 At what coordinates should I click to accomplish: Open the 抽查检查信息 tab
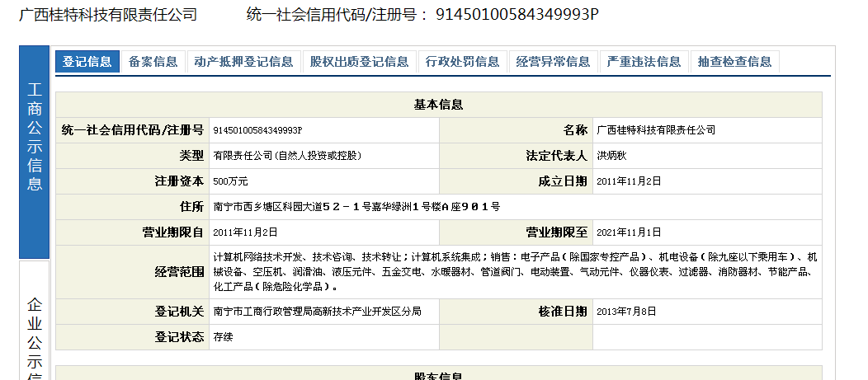tap(734, 62)
